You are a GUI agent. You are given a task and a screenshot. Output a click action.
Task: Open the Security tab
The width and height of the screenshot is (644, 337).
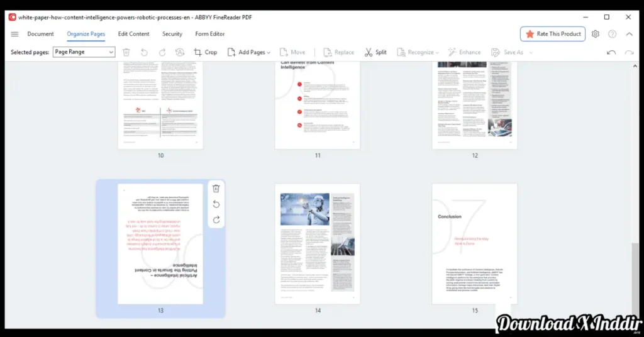(x=172, y=34)
